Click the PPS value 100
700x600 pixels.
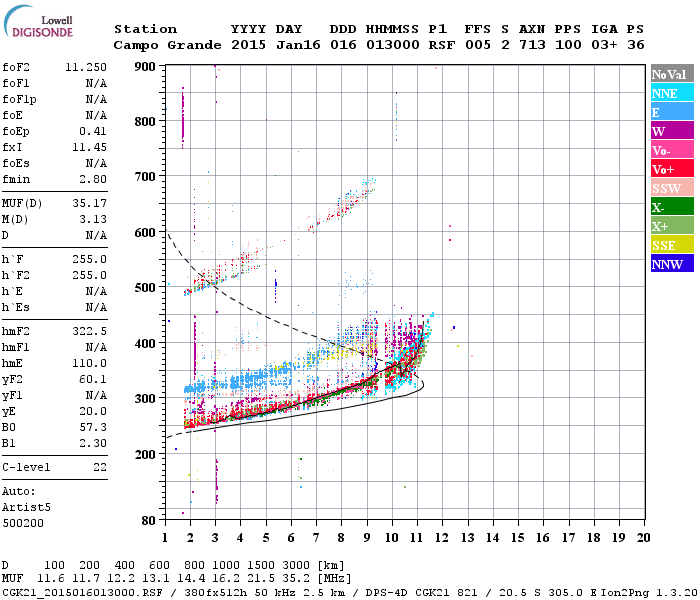click(568, 45)
